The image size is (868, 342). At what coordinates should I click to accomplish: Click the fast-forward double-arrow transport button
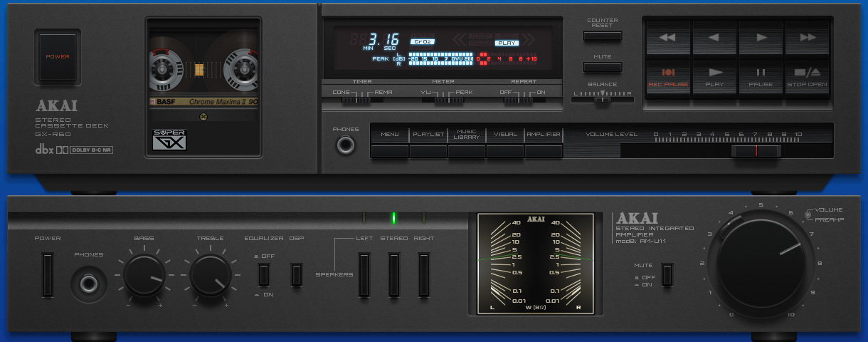point(808,38)
